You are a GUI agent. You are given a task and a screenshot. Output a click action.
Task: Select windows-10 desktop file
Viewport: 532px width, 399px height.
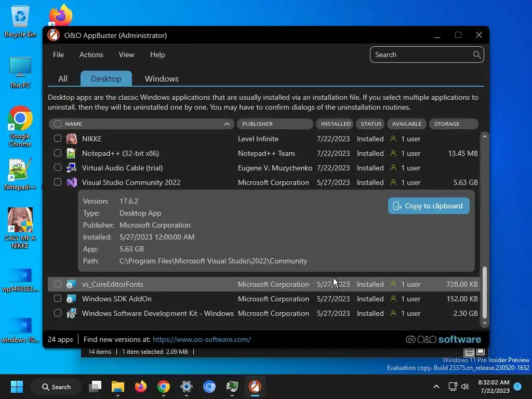pyautogui.click(x=20, y=330)
